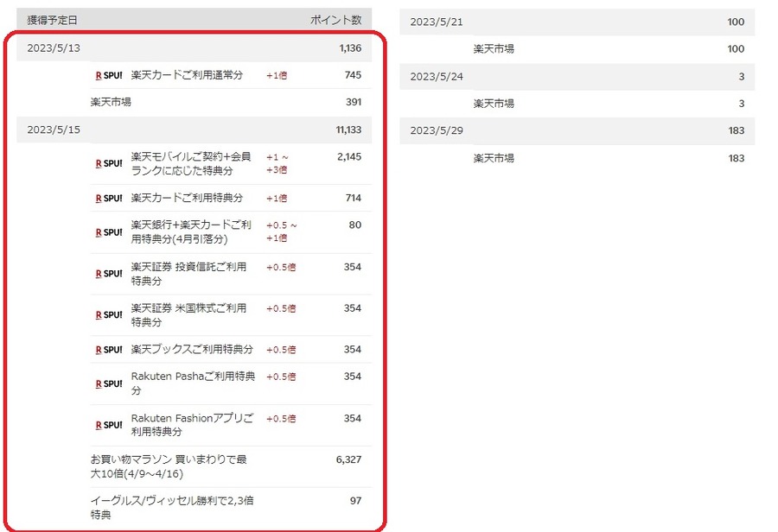Click 楽天市場 under 2023/5/21
The width and height of the screenshot is (778, 532).
coord(494,48)
